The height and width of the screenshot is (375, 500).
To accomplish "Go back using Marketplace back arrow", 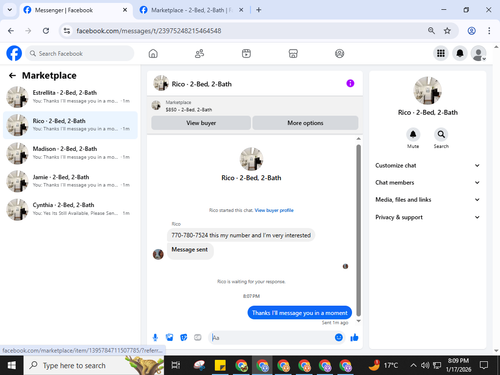I will (x=12, y=76).
